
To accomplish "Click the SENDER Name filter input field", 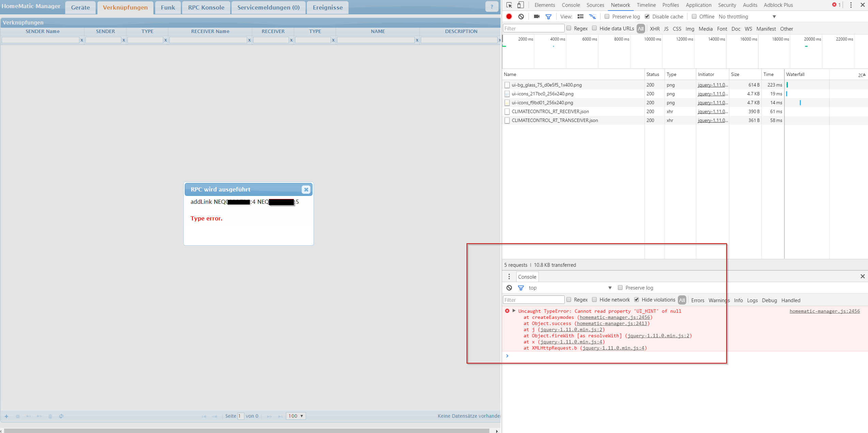I will pos(41,40).
